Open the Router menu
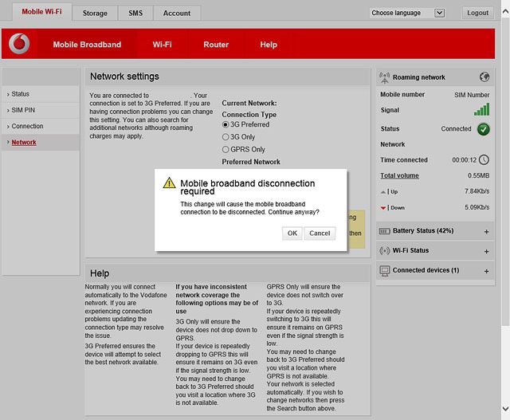Viewport: 510px width, 420px height. 216,45
